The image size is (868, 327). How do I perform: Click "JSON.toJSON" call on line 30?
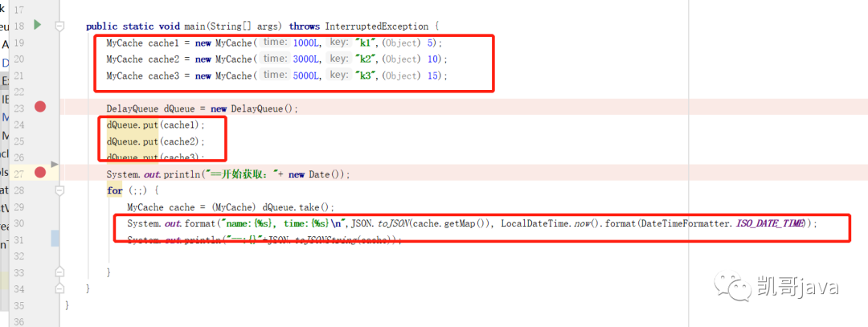coord(379,223)
